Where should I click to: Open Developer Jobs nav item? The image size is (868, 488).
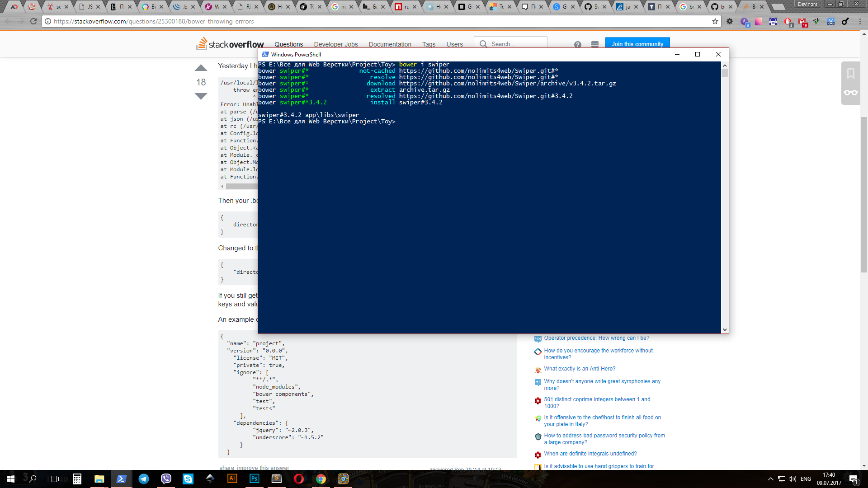(335, 44)
